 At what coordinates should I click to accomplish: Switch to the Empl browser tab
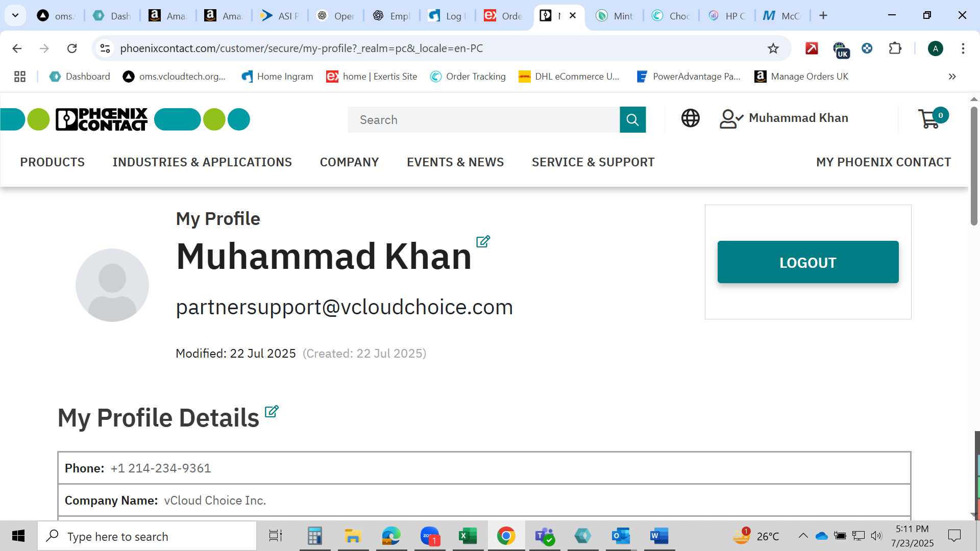(x=391, y=16)
